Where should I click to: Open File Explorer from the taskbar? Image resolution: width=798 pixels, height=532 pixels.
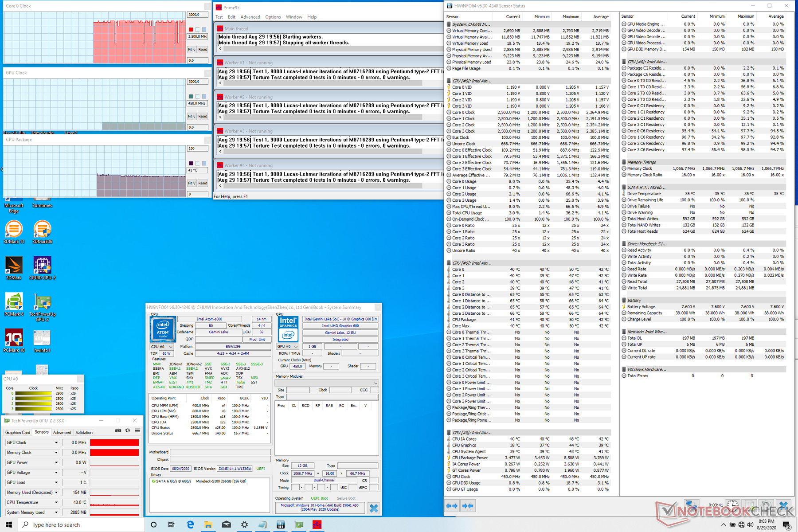[x=208, y=525]
